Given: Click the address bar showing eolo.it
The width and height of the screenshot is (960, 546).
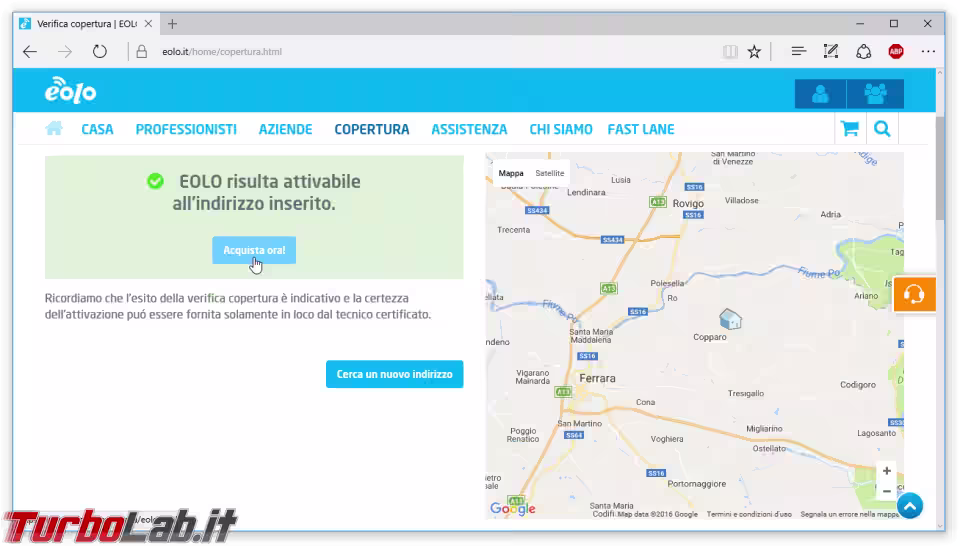Looking at the screenshot, I should (222, 52).
